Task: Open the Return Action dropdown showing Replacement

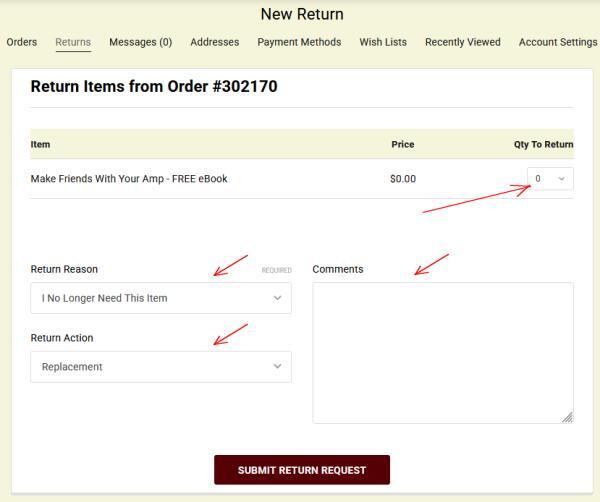Action: point(161,367)
